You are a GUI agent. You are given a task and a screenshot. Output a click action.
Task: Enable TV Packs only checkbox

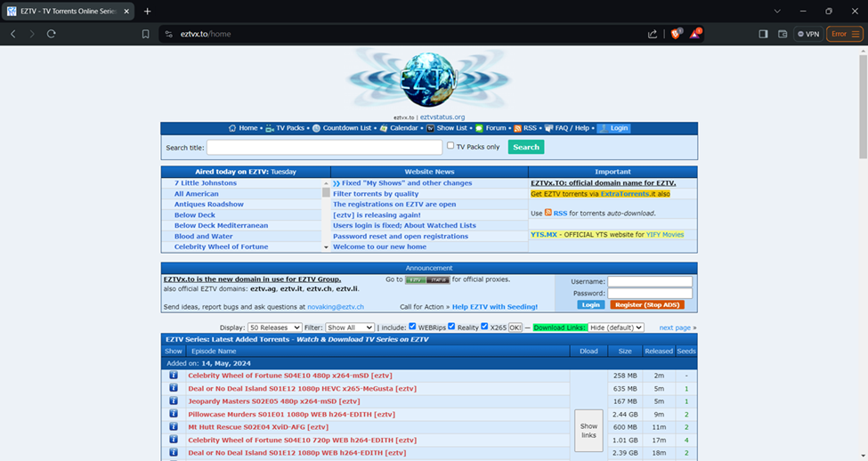(450, 146)
